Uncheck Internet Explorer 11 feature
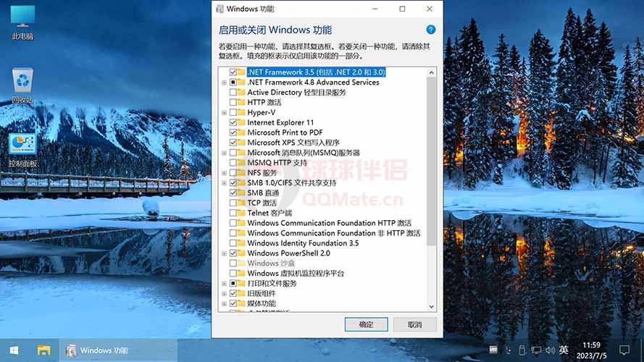This screenshot has width=644, height=362. 233,123
